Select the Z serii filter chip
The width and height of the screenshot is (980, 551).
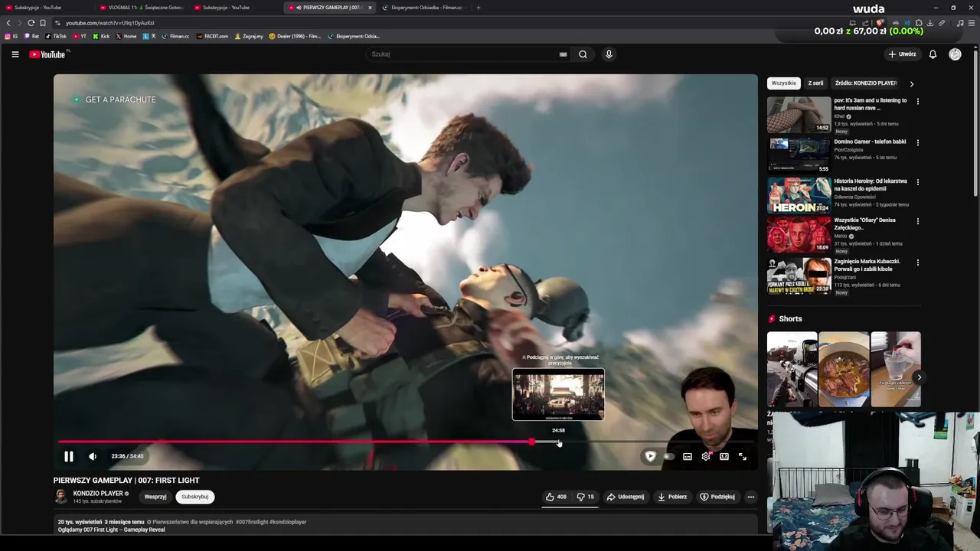click(815, 83)
